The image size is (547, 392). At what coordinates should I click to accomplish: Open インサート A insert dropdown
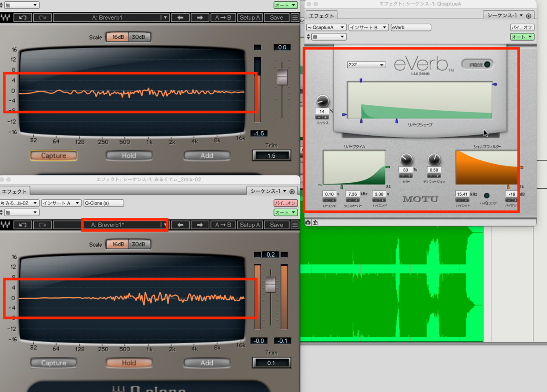pyautogui.click(x=62, y=203)
